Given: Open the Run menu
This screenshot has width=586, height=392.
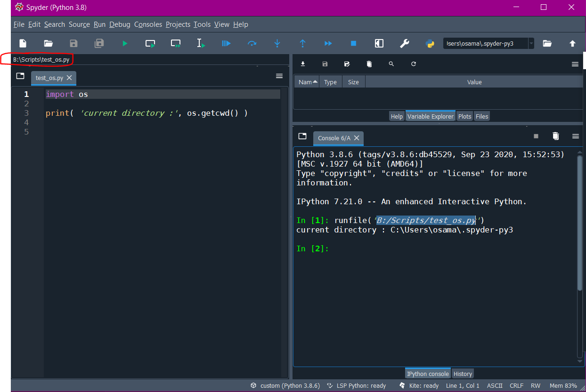Looking at the screenshot, I should (99, 24).
